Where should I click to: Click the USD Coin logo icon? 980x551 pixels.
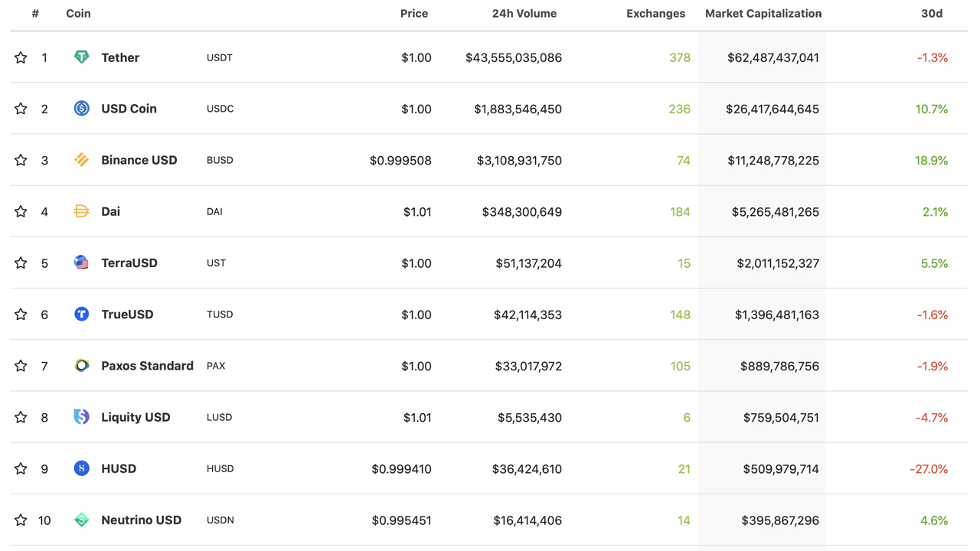point(81,109)
